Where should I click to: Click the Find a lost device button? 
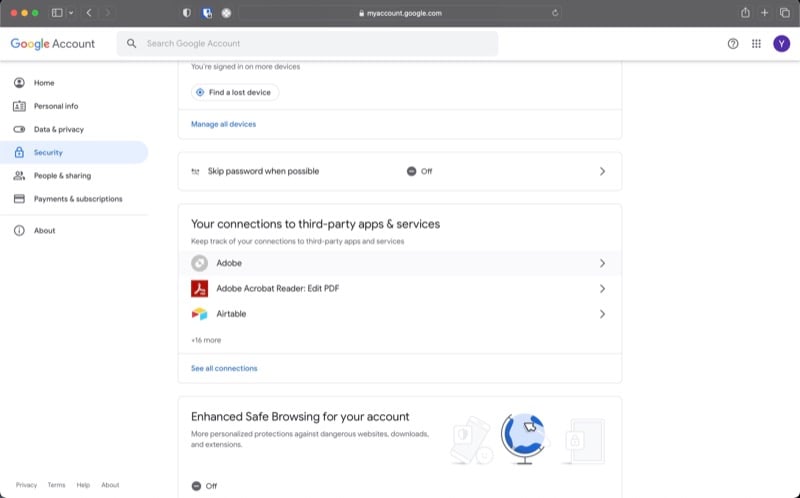tap(235, 92)
